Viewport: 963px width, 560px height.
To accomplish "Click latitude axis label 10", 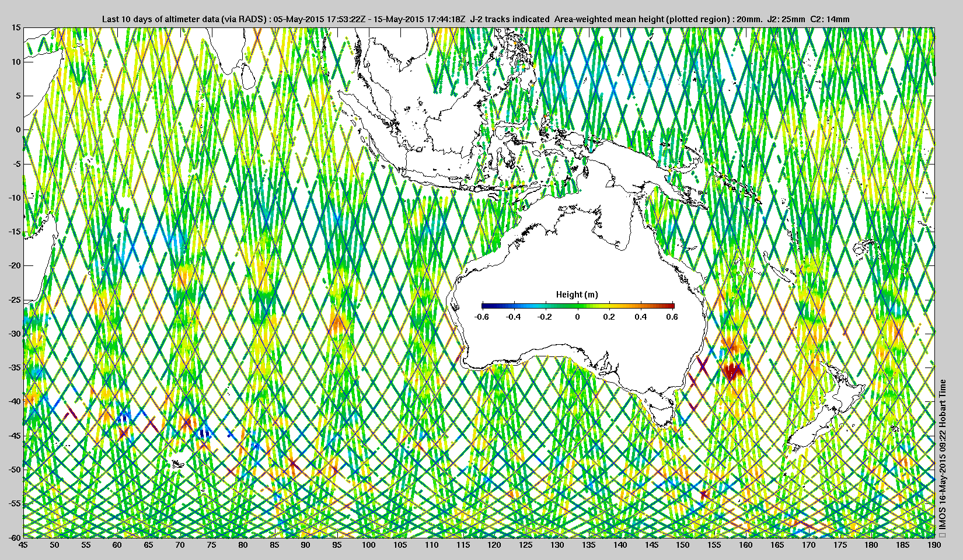I will coord(16,62).
